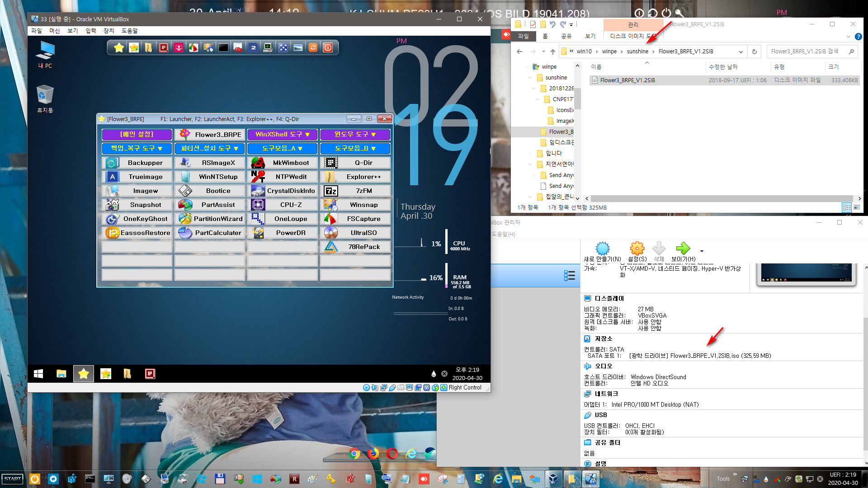Click the VM Start button in guest taskbar

(38, 374)
